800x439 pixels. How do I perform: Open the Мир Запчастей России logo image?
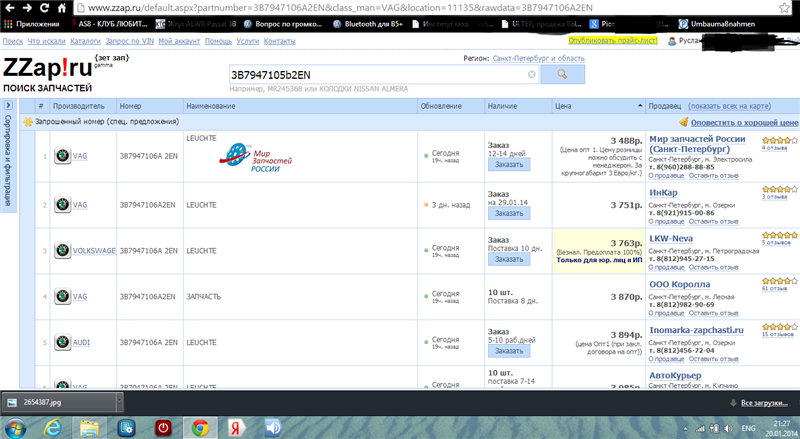[256, 158]
